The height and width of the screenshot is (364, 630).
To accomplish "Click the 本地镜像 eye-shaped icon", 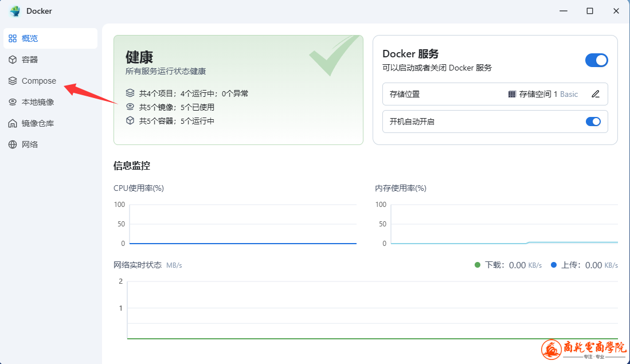I will 13,102.
